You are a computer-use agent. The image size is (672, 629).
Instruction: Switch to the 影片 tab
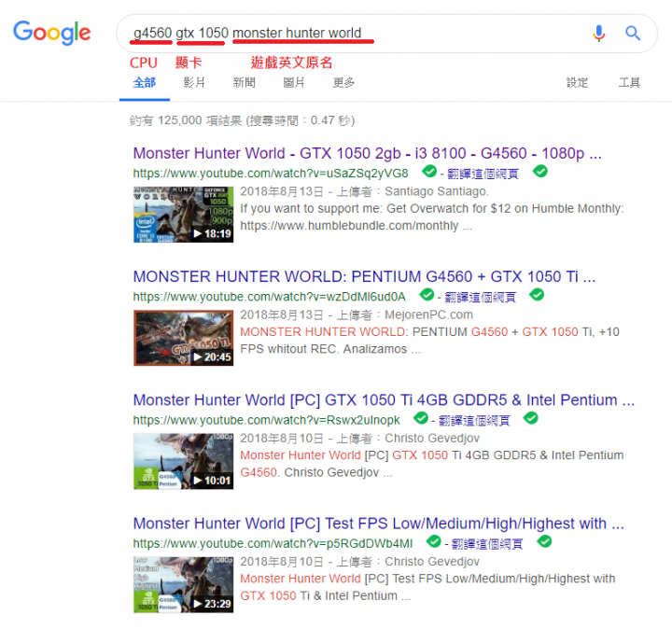tap(194, 82)
